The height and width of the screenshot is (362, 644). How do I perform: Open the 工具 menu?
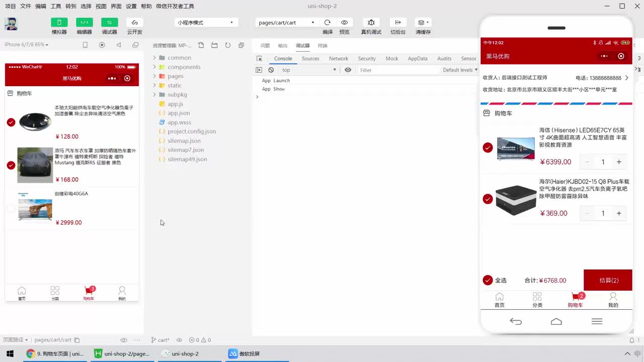(56, 6)
